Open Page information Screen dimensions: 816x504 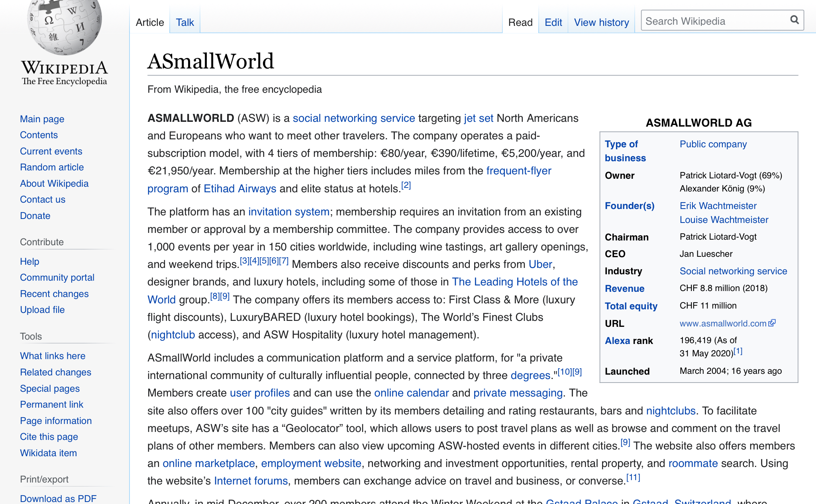click(56, 421)
